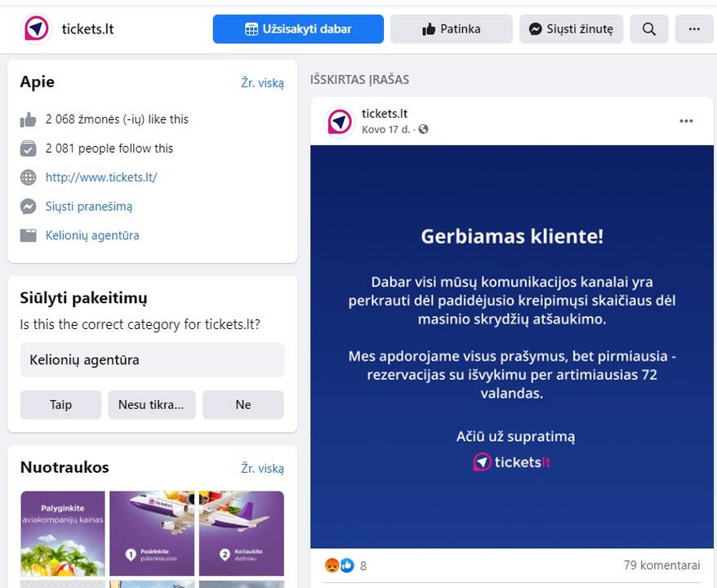The width and height of the screenshot is (717, 588).
Task: Click the thumbs-up likes icon in Apie
Action: pos(28,120)
